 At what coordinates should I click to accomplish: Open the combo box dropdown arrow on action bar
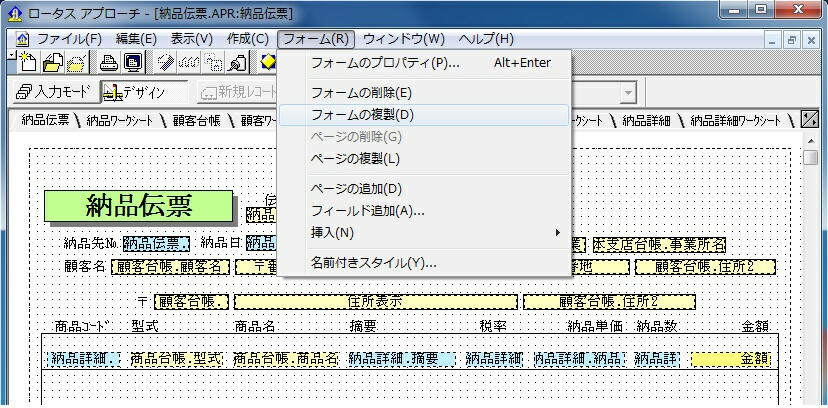point(628,93)
